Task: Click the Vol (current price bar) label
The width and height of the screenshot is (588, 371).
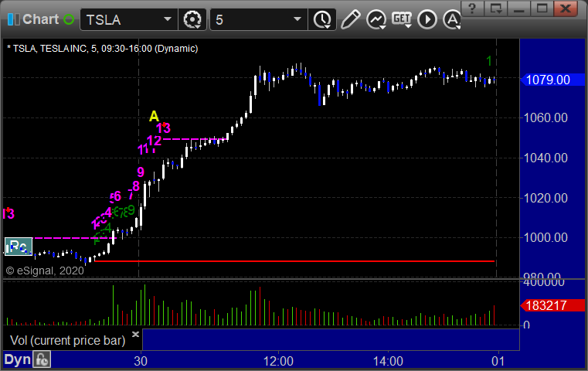Action: 67,341
